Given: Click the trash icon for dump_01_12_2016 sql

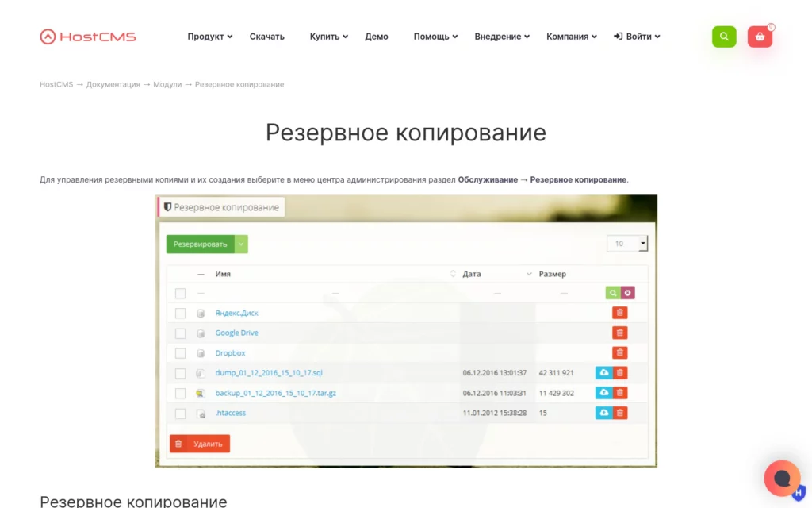Looking at the screenshot, I should (620, 373).
